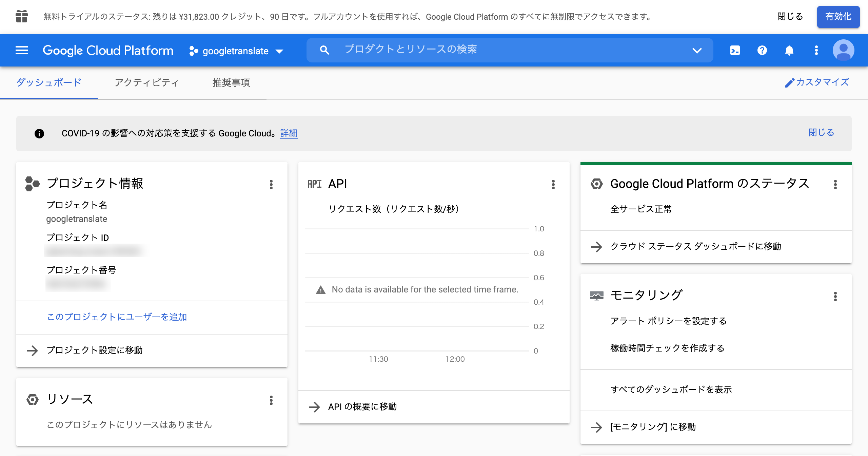Click project name value googletranslate

[x=77, y=219]
